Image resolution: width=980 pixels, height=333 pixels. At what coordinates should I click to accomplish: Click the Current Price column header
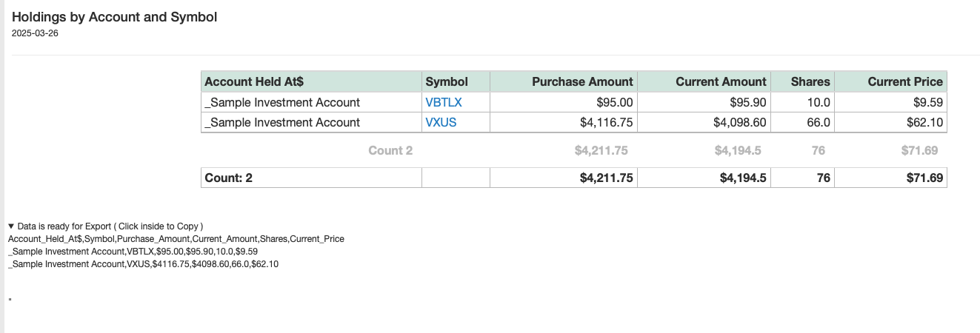pos(905,81)
